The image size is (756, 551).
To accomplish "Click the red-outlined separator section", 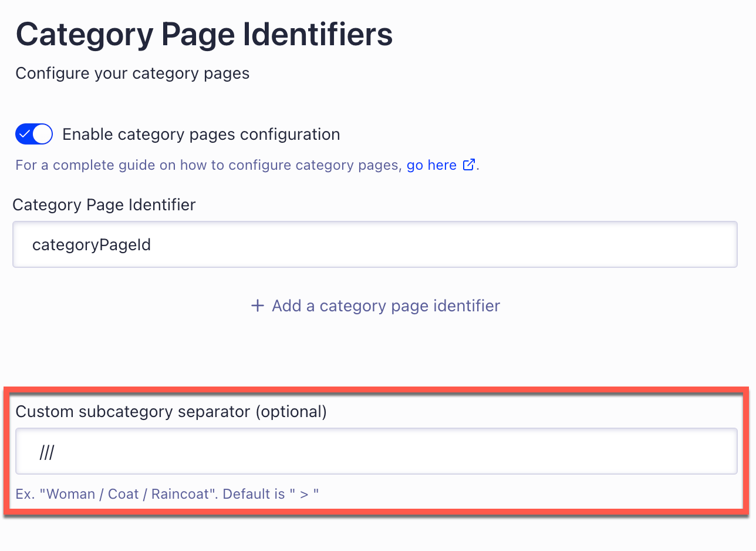I will pyautogui.click(x=376, y=451).
